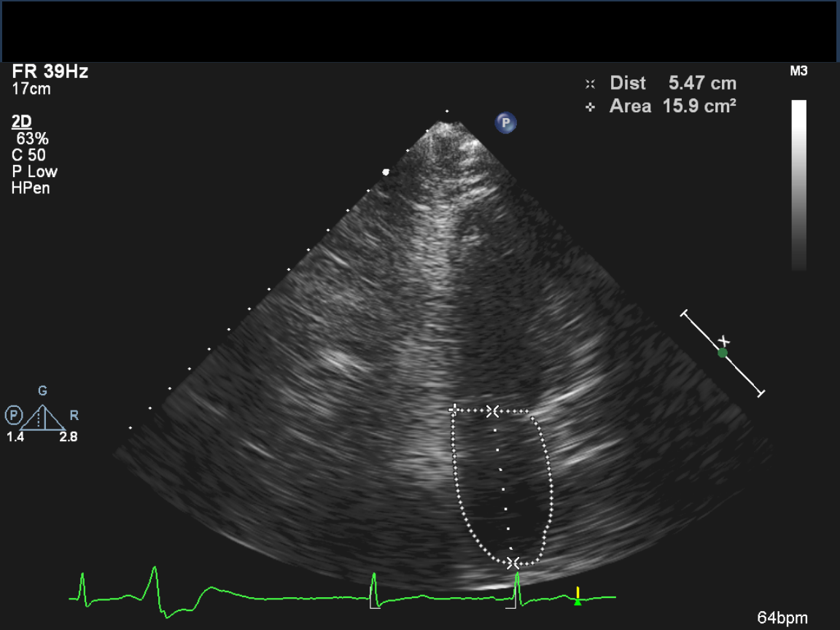
Task: Select the 2D mode label
Action: 22,122
